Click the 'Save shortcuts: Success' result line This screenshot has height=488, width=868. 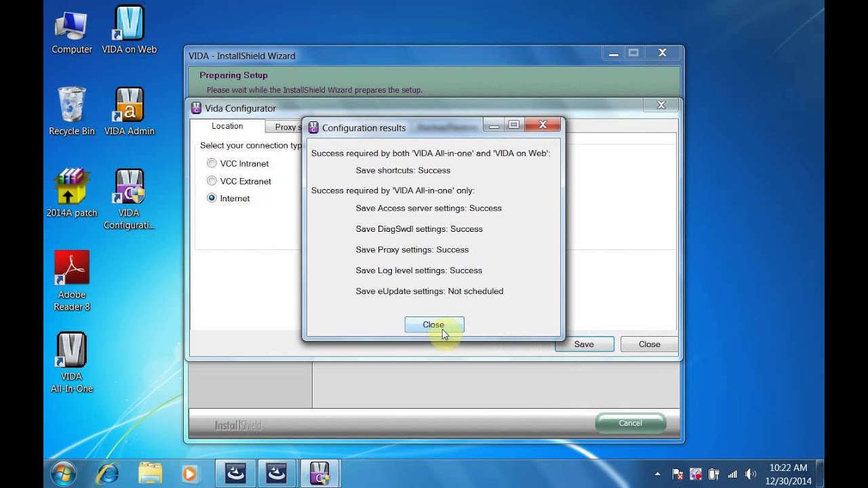tap(403, 171)
